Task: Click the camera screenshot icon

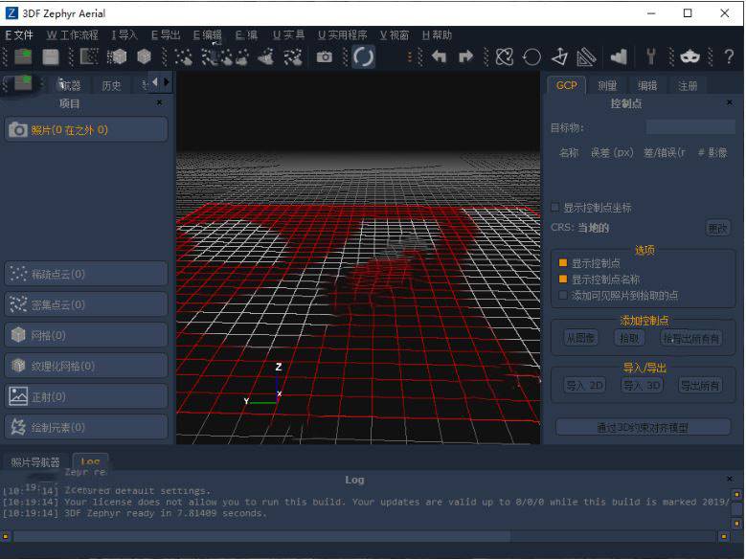Action: (324, 57)
